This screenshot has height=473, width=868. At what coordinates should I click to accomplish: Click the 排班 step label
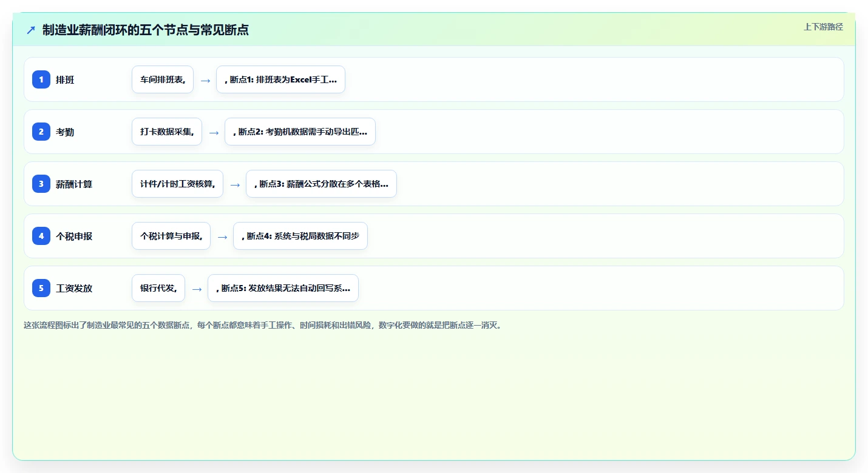tap(65, 79)
